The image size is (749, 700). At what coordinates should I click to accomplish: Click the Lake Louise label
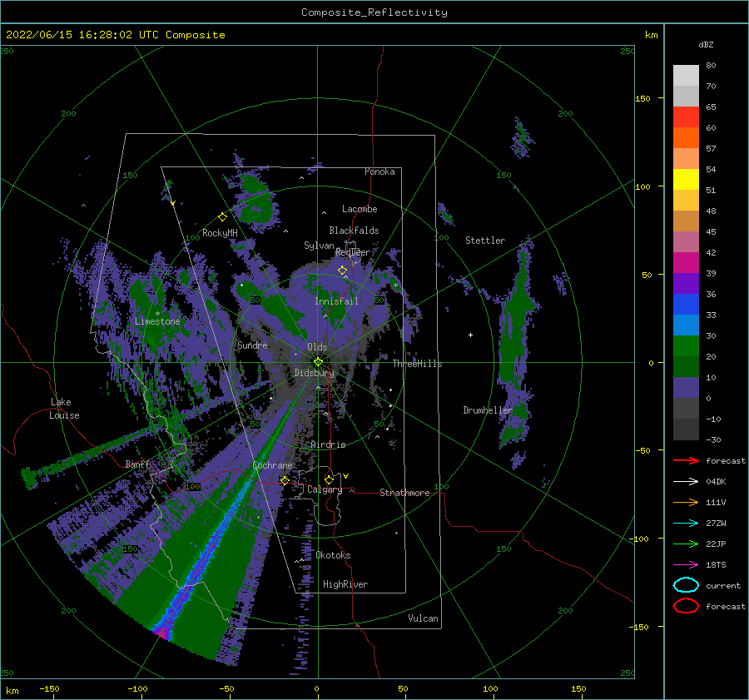pyautogui.click(x=64, y=409)
